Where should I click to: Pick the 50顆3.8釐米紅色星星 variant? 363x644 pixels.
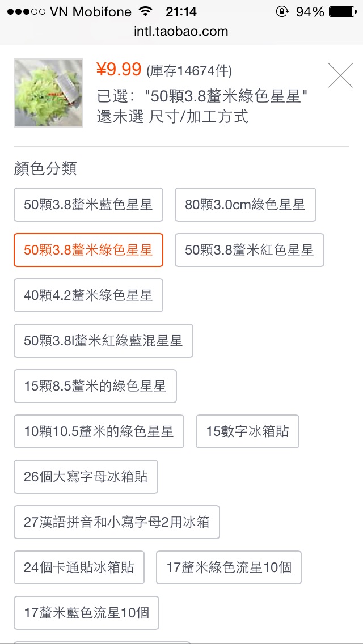[x=249, y=250]
